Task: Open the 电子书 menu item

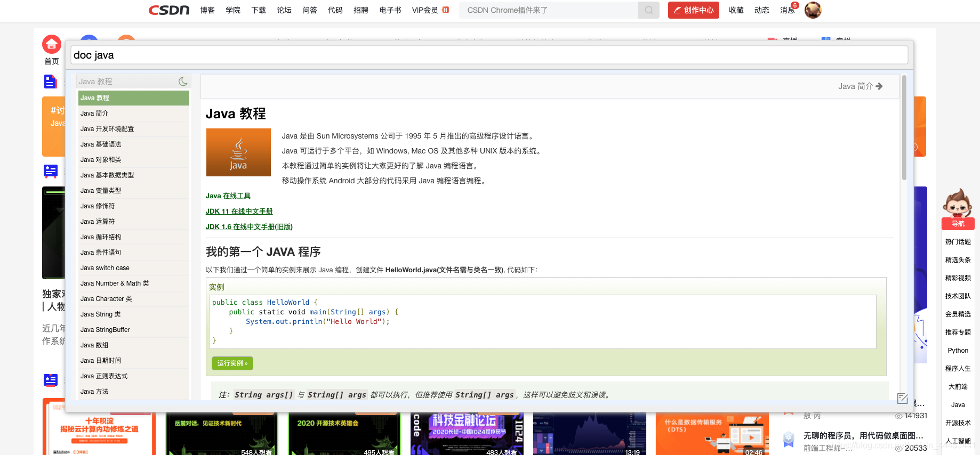Action: click(x=390, y=10)
